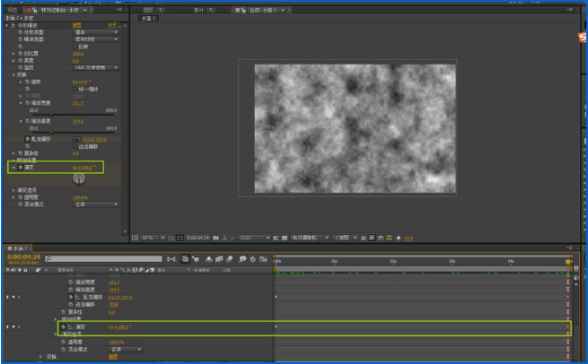The width and height of the screenshot is (588, 364).
Task: Toggle the perspective offset checkbox
Action: (x=75, y=146)
